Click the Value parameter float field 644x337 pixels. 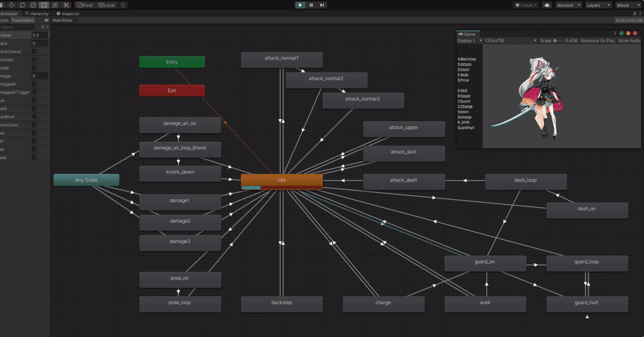click(40, 35)
